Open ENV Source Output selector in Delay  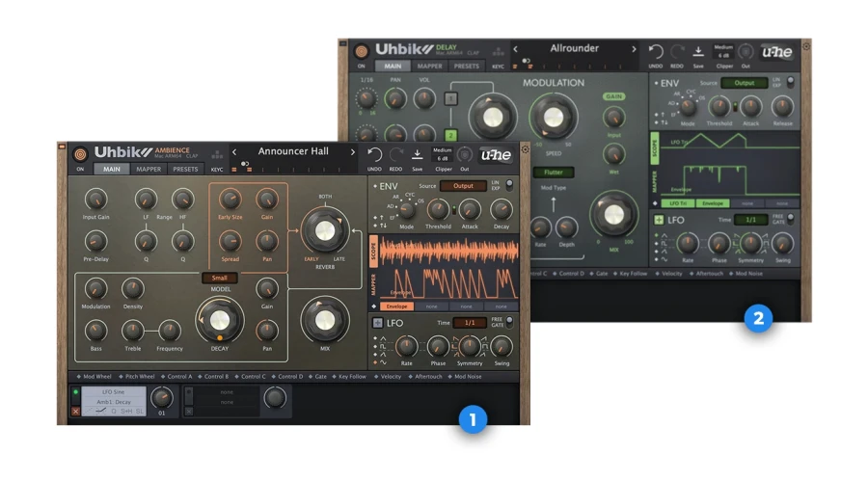pyautogui.click(x=745, y=83)
